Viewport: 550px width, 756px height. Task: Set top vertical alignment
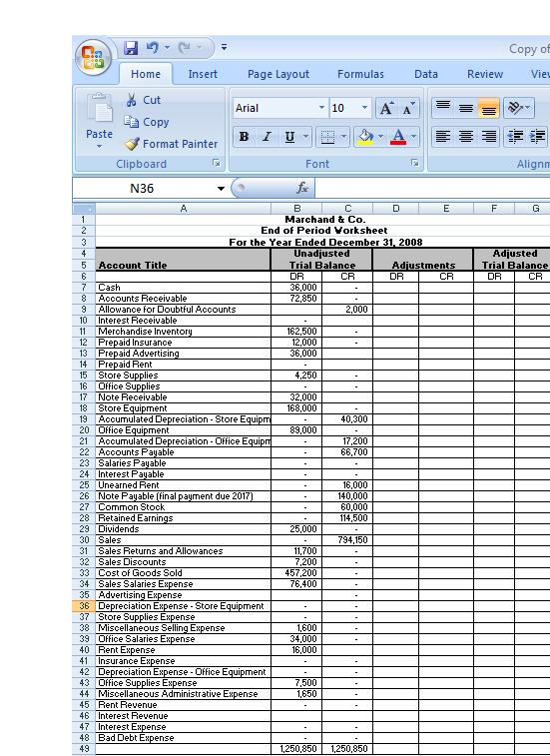(x=443, y=108)
